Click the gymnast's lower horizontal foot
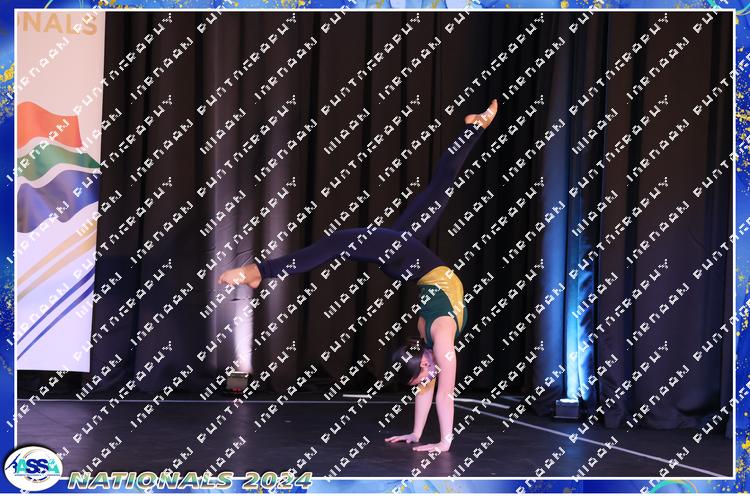Screen dimensions: 750x500 tap(238, 276)
